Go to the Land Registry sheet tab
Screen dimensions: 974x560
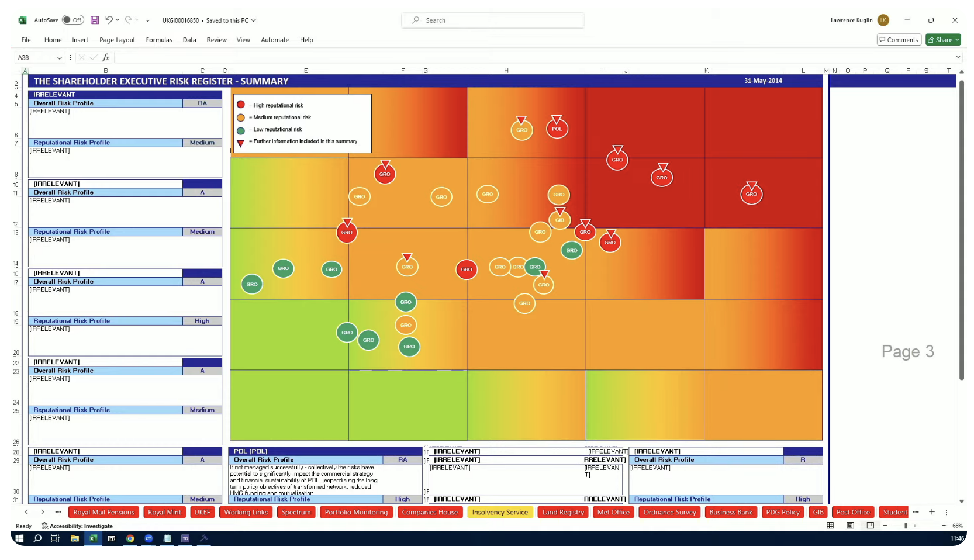pyautogui.click(x=563, y=512)
